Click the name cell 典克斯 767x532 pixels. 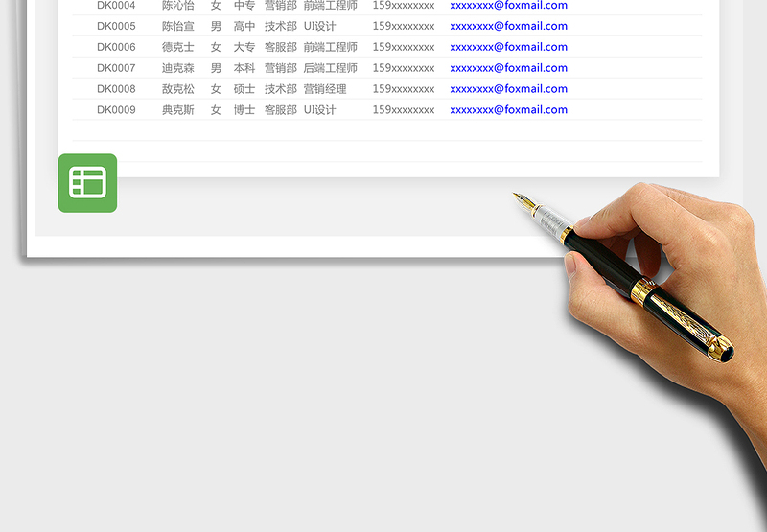pos(178,110)
